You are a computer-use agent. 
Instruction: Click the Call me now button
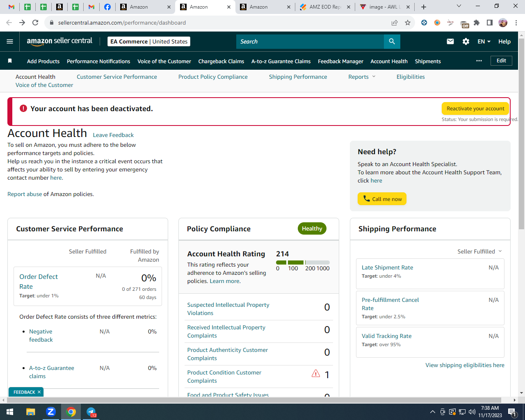(x=382, y=199)
